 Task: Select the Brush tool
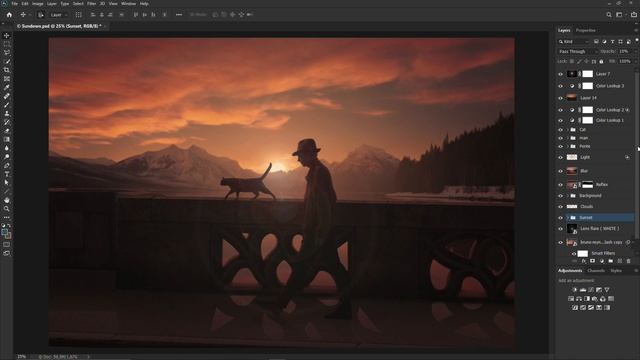click(x=7, y=105)
